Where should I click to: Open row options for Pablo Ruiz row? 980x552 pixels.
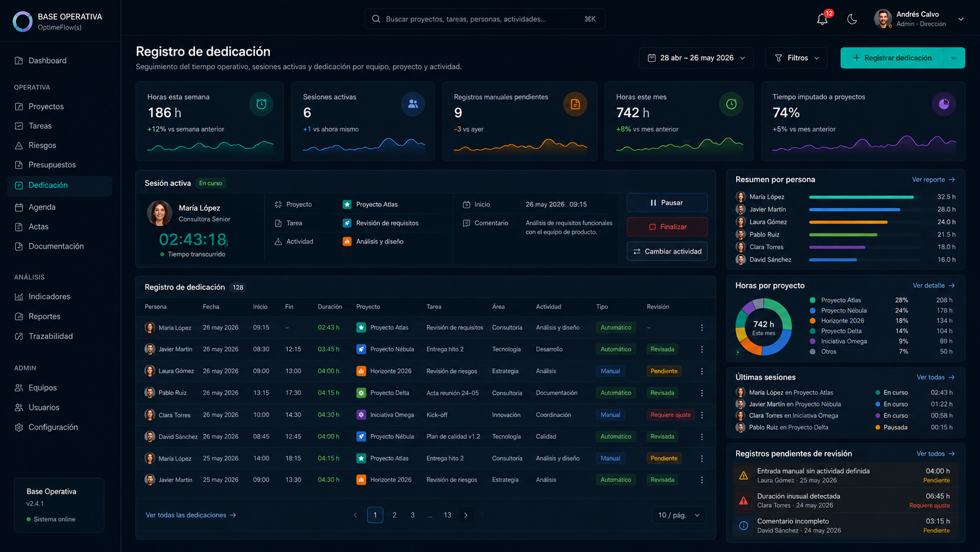coord(702,393)
